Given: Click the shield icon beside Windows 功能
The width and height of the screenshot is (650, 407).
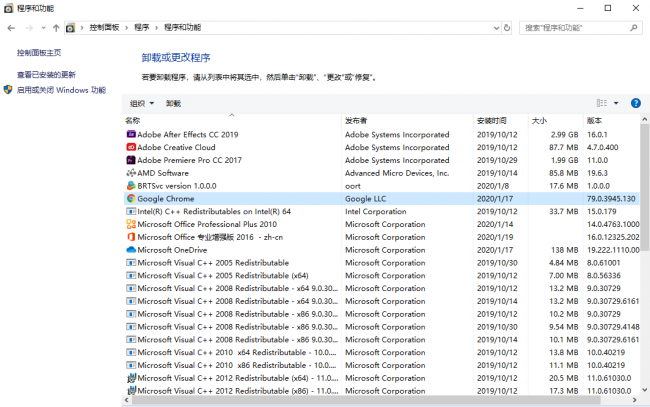Looking at the screenshot, I should 8,90.
